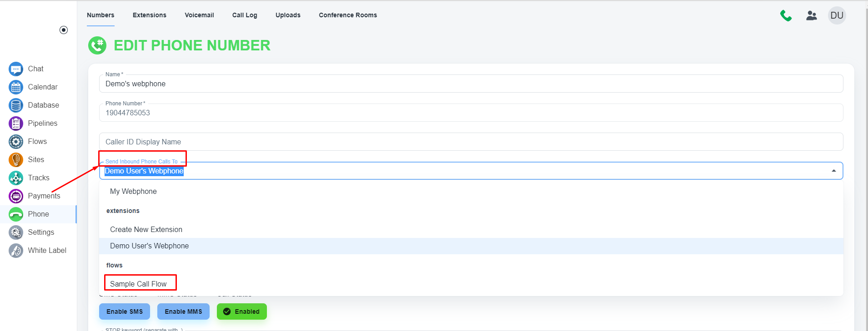Toggle the sidebar radio button
Image resolution: width=868 pixels, height=331 pixels.
coord(64,30)
